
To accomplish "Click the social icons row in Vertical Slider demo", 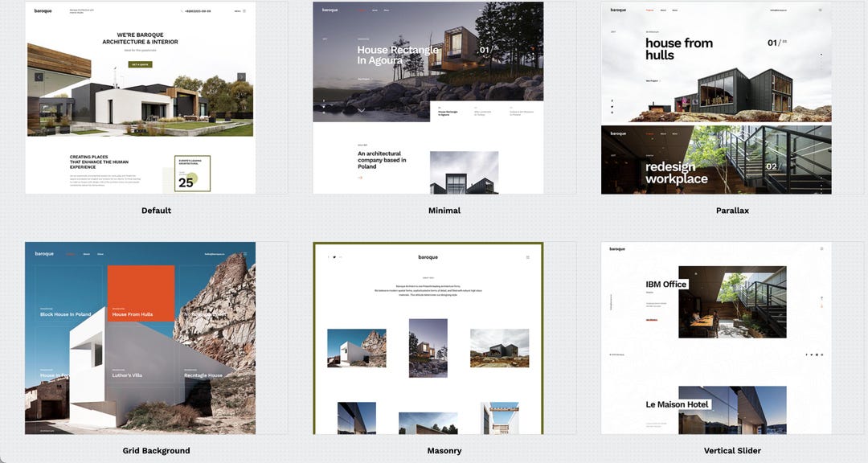I will pyautogui.click(x=814, y=354).
